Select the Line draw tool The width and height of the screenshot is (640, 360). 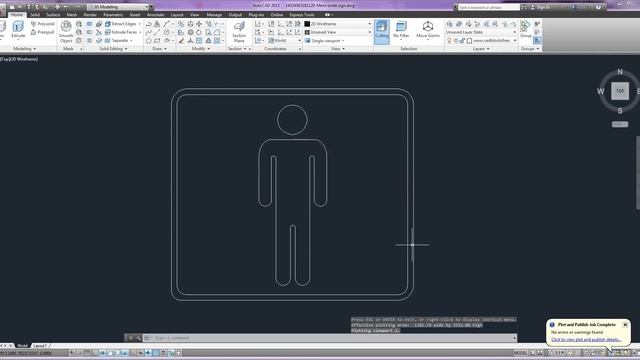(157, 32)
